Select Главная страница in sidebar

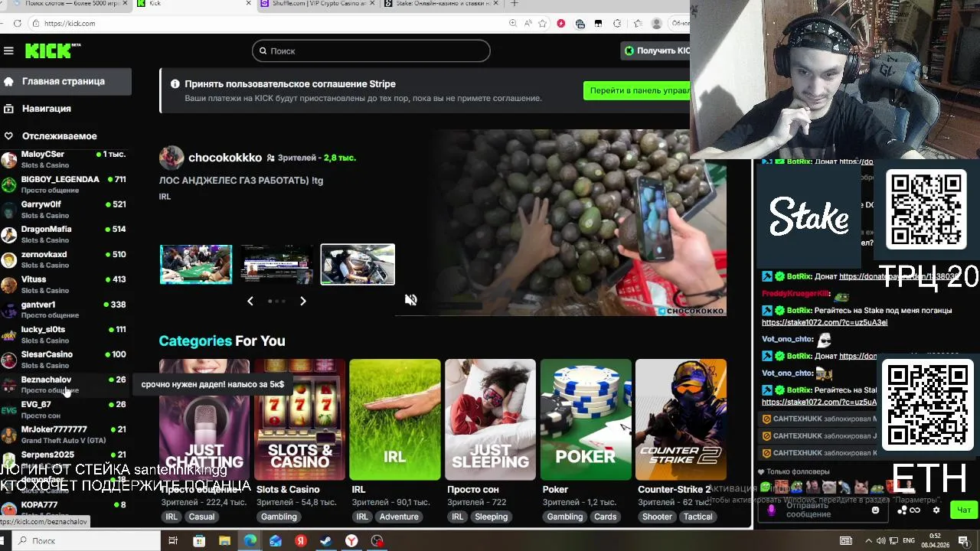pyautogui.click(x=66, y=82)
